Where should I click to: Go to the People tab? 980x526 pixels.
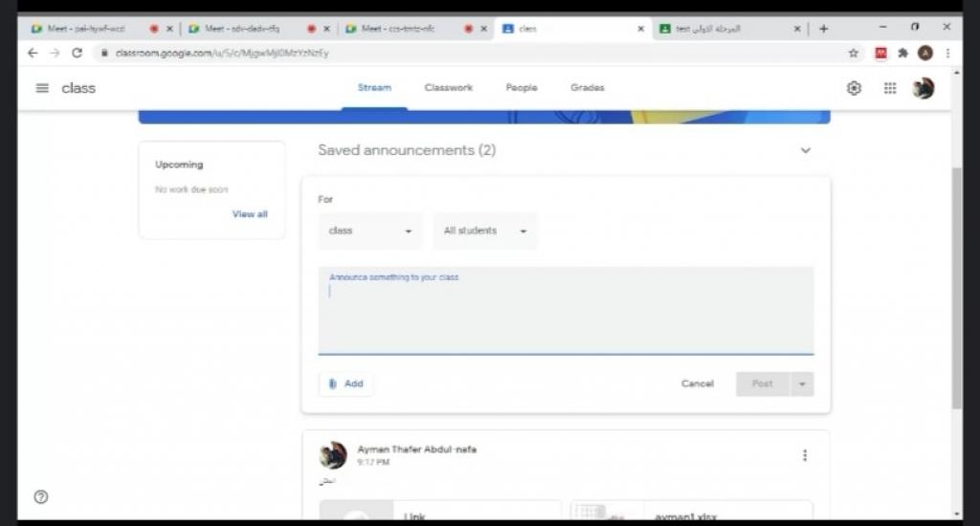click(x=522, y=88)
